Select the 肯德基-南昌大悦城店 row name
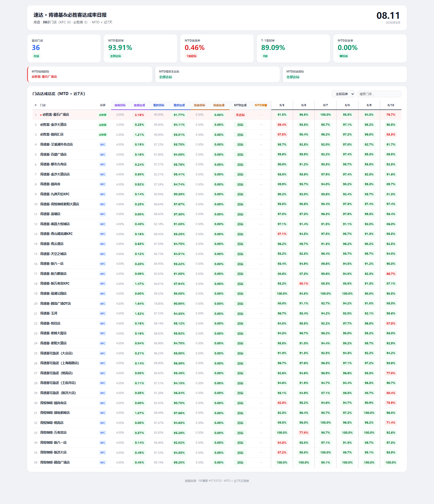The width and height of the screenshot is (434, 504). pyautogui.click(x=55, y=224)
